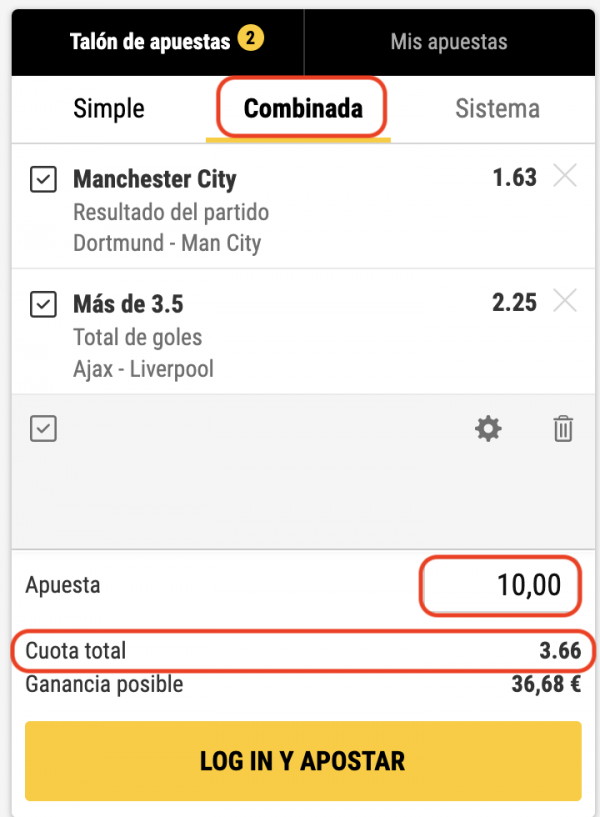Switch to the Simple tab

tap(109, 109)
